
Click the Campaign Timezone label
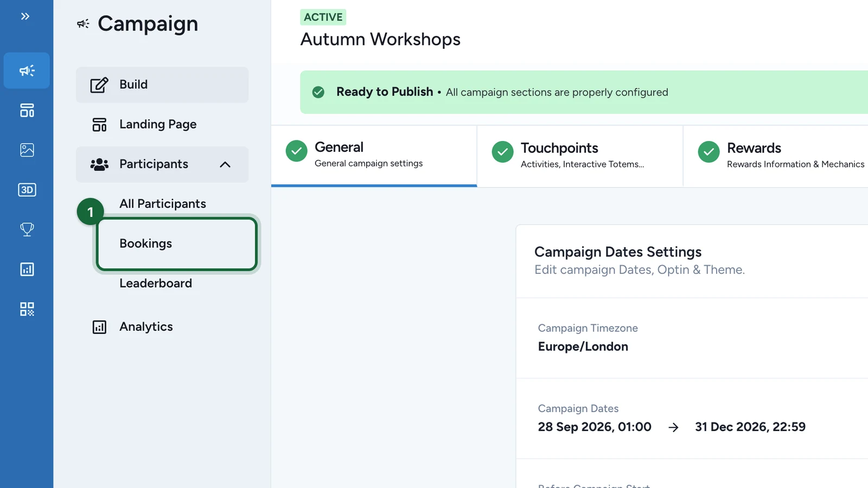[x=588, y=328]
